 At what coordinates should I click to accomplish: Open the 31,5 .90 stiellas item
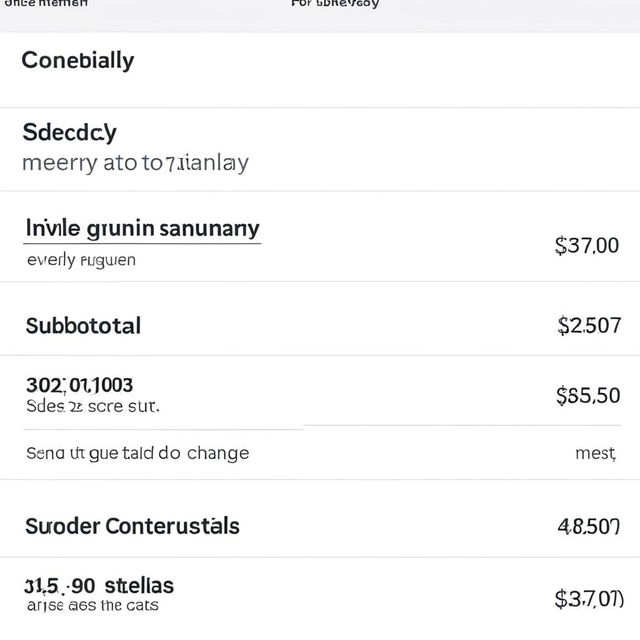[x=99, y=586]
